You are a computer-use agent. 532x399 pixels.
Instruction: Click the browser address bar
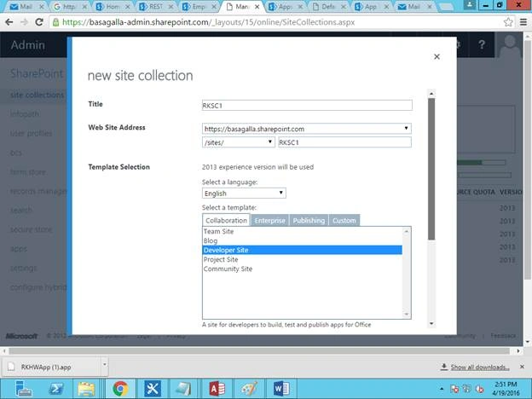pyautogui.click(x=278, y=22)
